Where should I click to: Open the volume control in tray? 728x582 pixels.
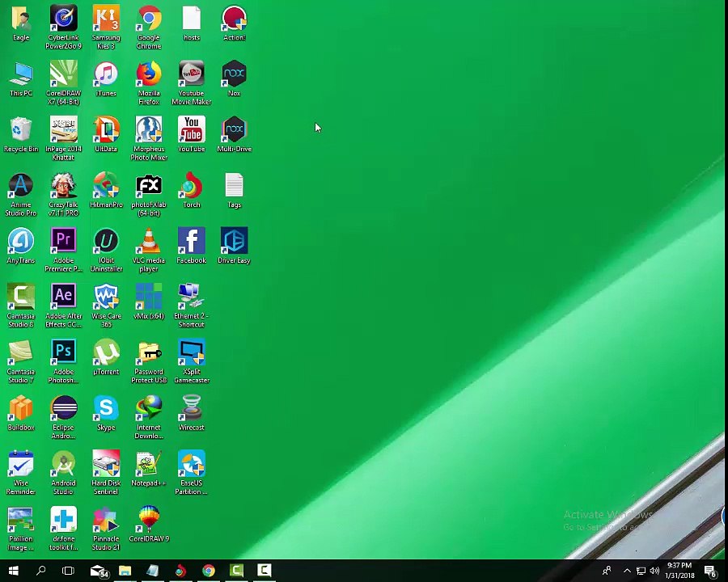point(654,571)
